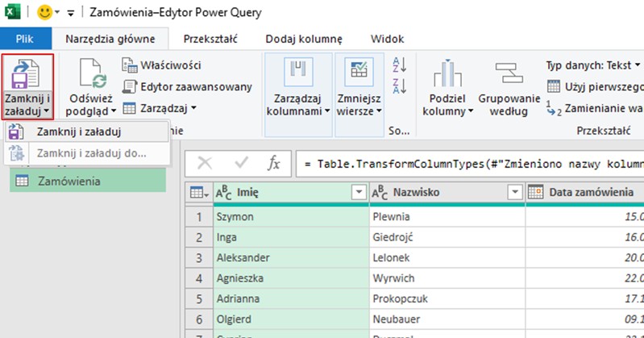
Task: Switch to the Widok tab
Action: [x=387, y=39]
